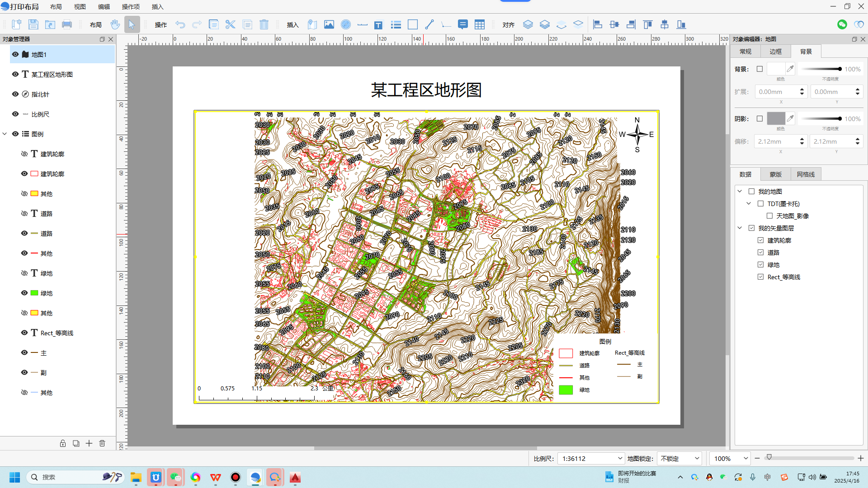This screenshot has height=488, width=868.
Task: Select the Pan hand tool
Action: pos(115,24)
